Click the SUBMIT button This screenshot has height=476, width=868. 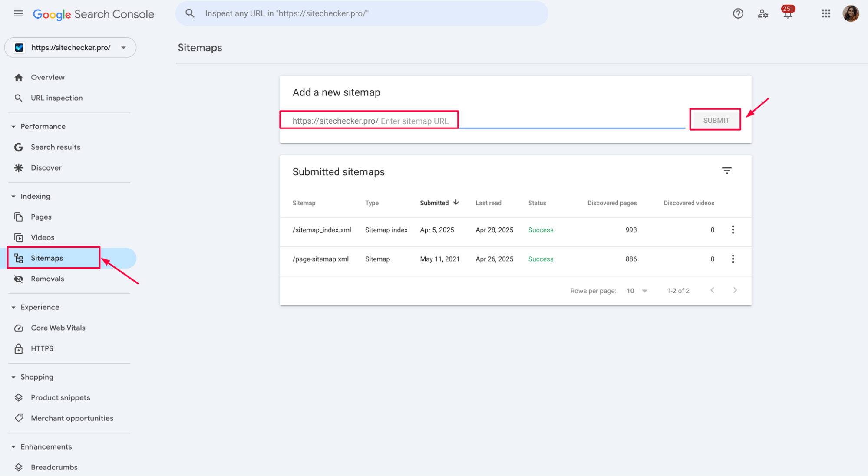[716, 121]
